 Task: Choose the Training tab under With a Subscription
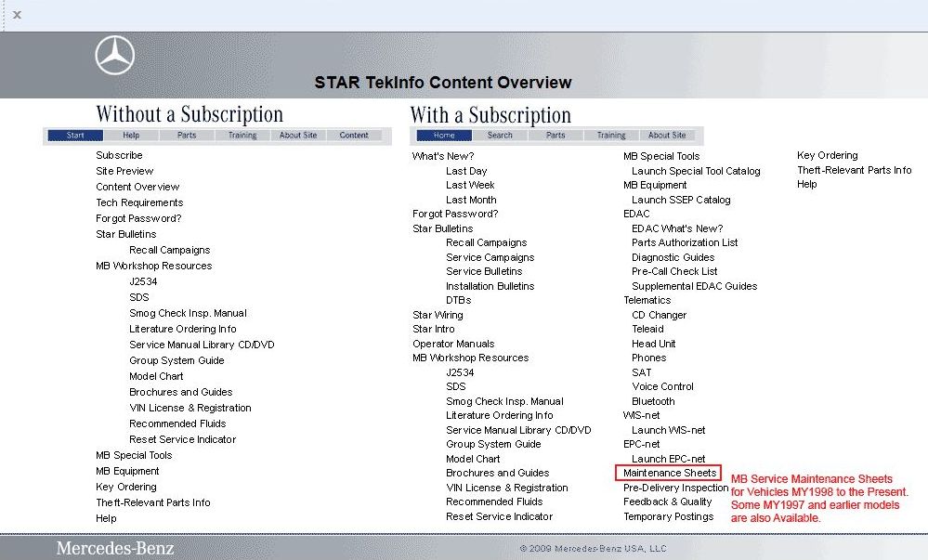pyautogui.click(x=611, y=136)
